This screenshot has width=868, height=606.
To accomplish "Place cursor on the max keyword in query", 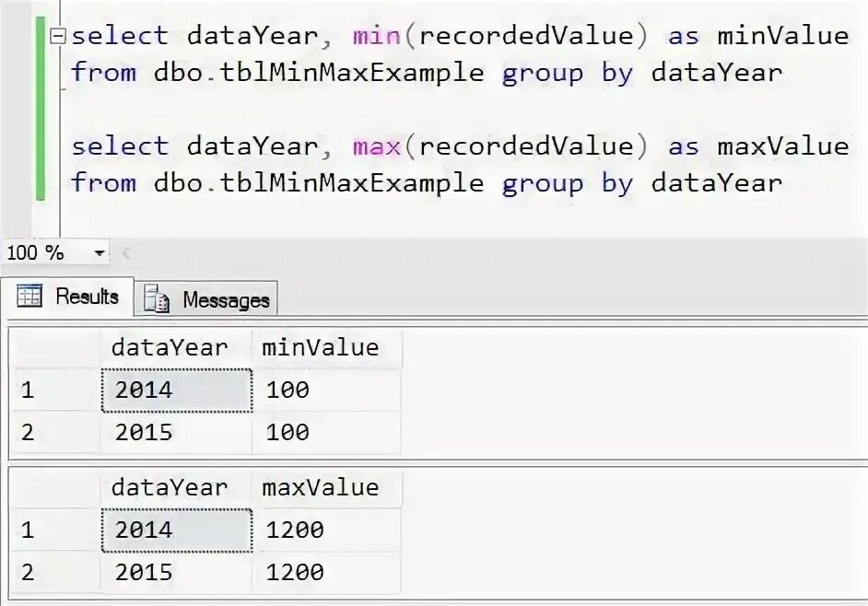I will [376, 146].
